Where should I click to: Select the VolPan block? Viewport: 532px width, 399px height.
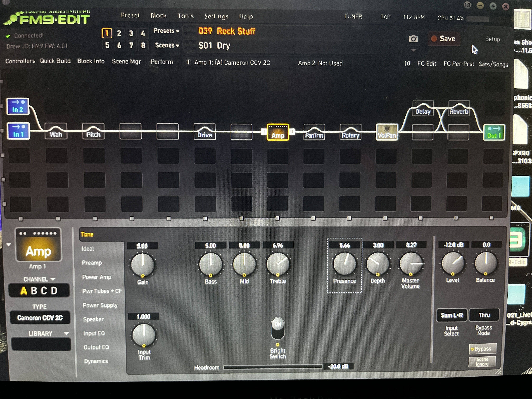[386, 132]
